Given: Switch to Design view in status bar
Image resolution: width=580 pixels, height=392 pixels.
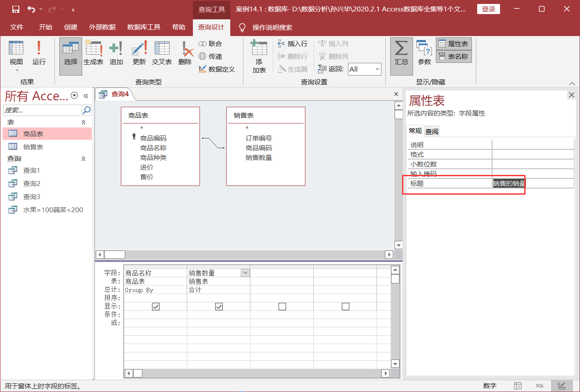Looking at the screenshot, I should [x=561, y=385].
